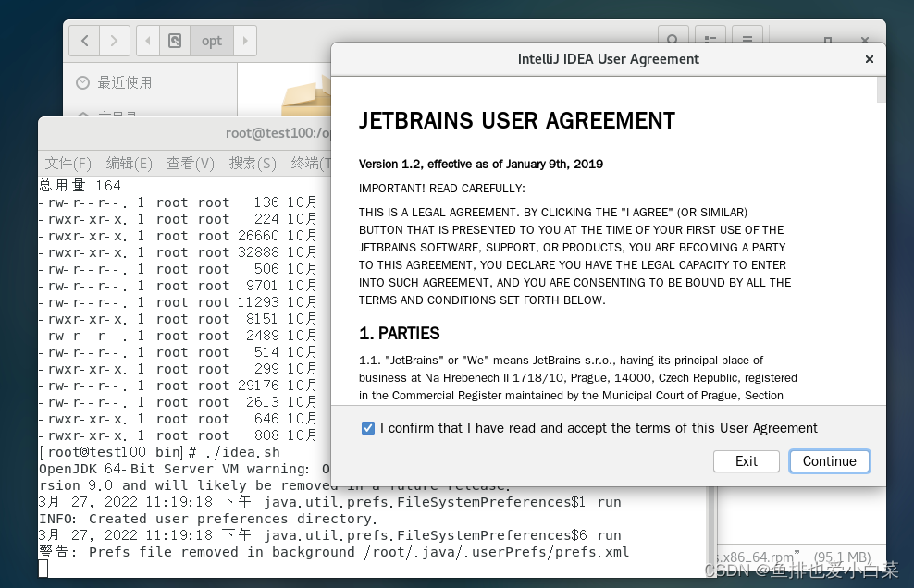
Task: Click the agreement text scrollbar
Action: (x=881, y=89)
